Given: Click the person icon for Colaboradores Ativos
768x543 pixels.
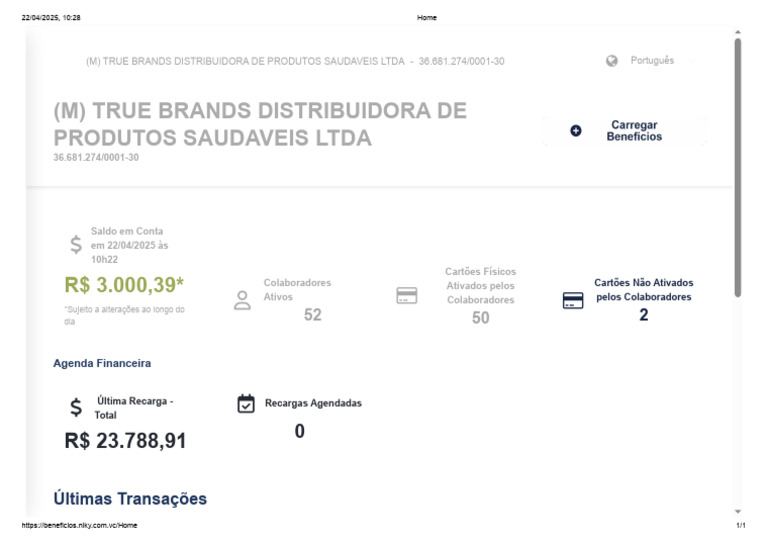Looking at the screenshot, I should point(242,300).
